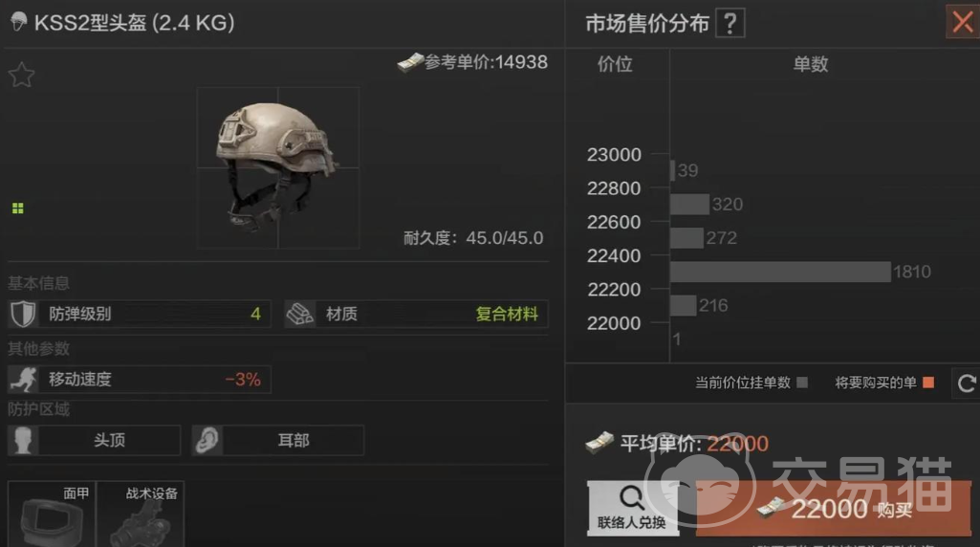
Task: Select the 战术设备 tactical device slot
Action: (x=141, y=514)
